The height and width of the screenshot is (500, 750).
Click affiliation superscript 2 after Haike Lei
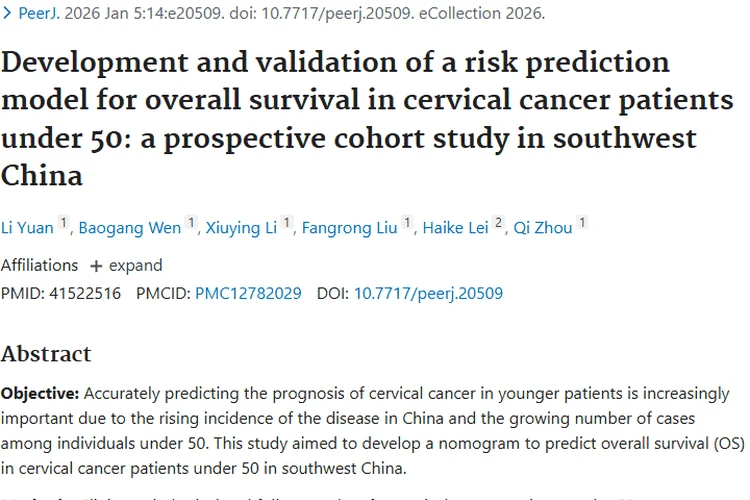click(500, 223)
